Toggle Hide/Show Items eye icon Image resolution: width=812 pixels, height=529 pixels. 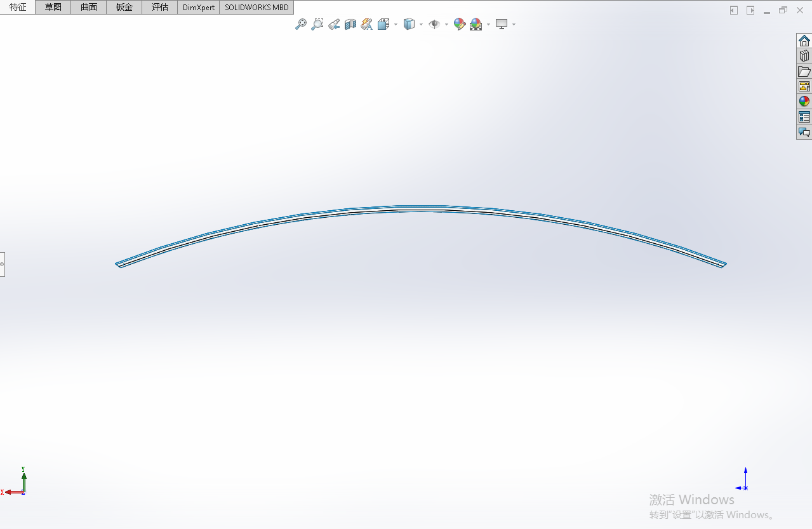[x=434, y=24]
